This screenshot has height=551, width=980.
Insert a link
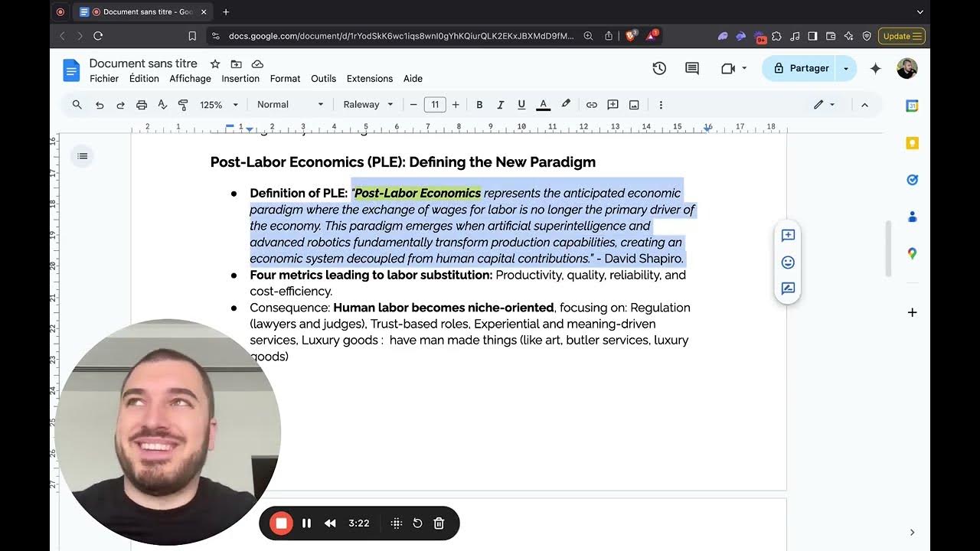pos(591,105)
